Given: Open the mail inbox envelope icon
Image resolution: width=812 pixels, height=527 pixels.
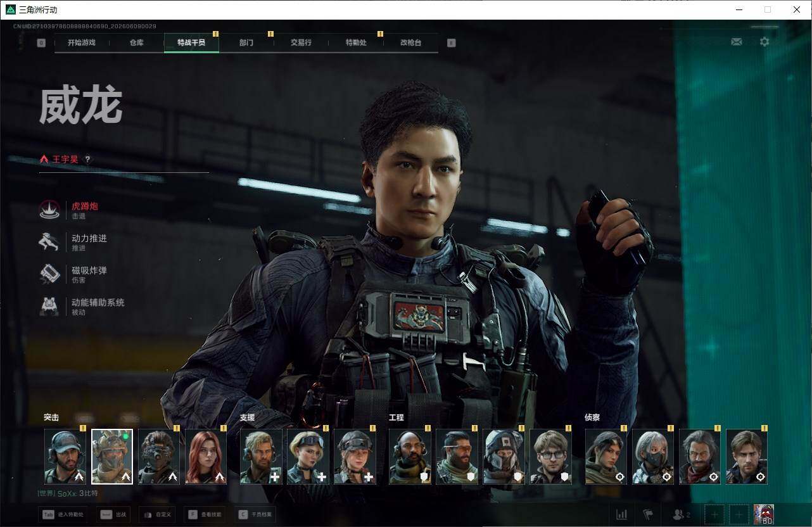Looking at the screenshot, I should [737, 42].
